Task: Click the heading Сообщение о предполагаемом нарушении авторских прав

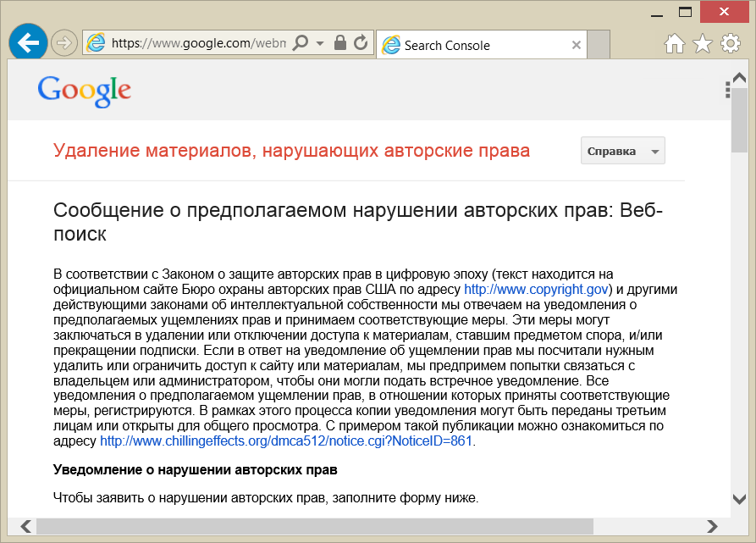Action: 358,222
